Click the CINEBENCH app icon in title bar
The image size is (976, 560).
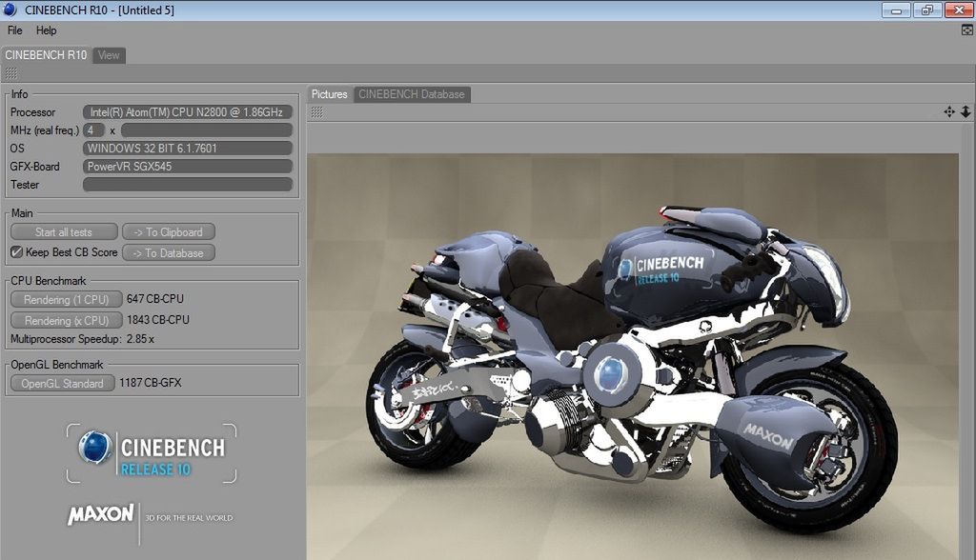(x=10, y=10)
